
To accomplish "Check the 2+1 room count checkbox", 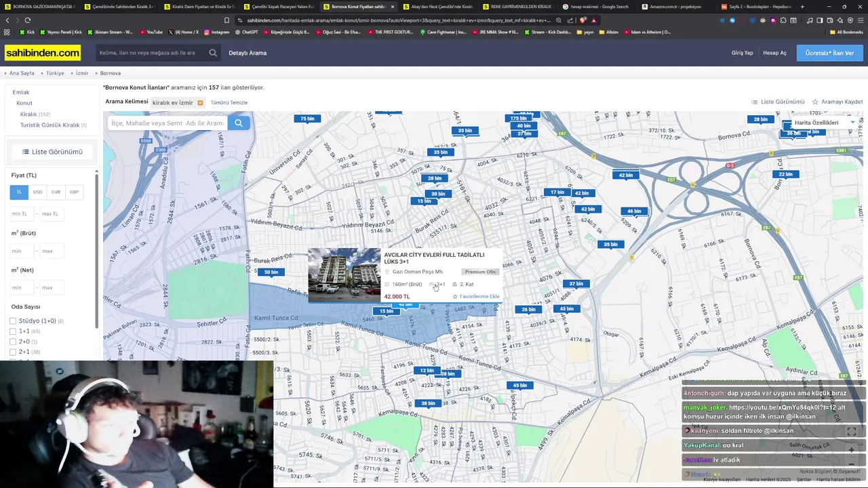I will pos(13,352).
